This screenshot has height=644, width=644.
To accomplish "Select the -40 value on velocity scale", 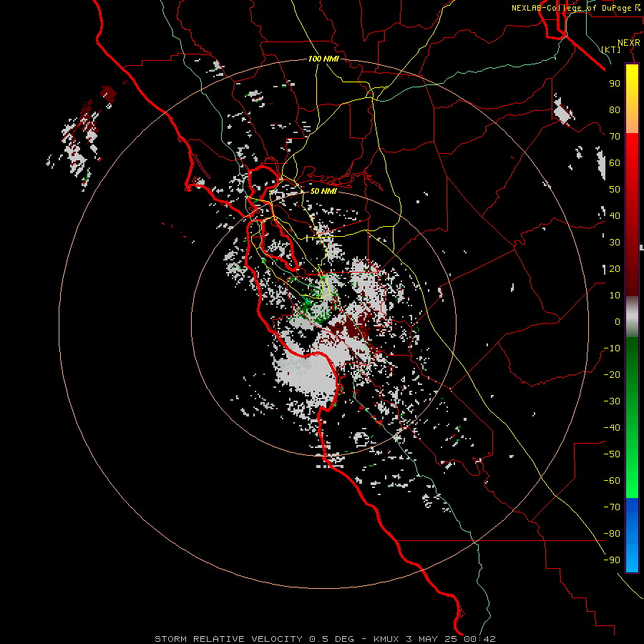I will coord(612,428).
